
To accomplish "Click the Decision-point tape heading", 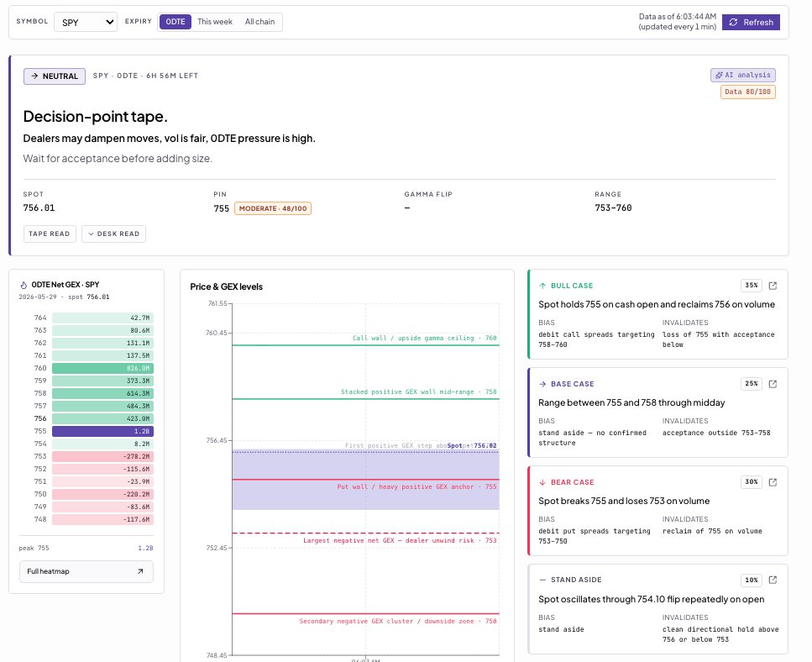I will pos(95,117).
